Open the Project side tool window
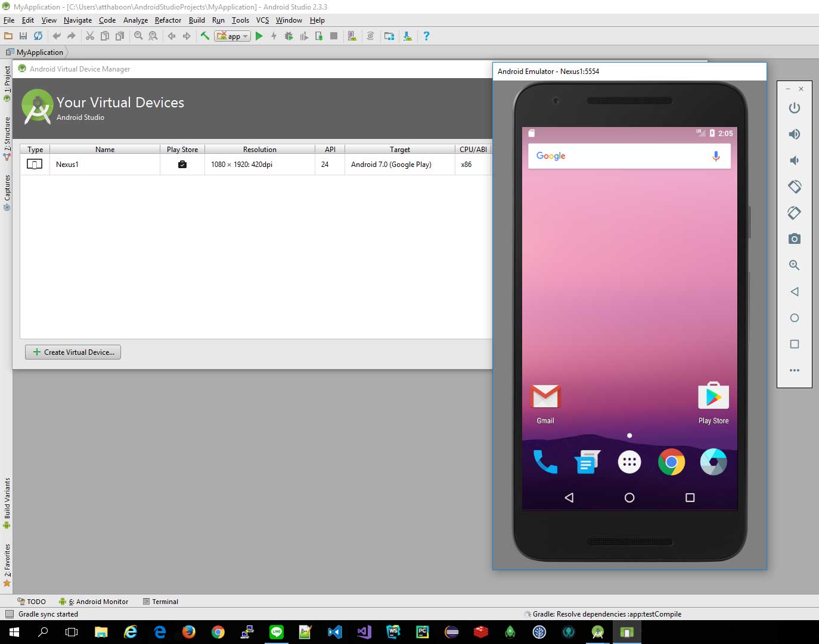The height and width of the screenshot is (644, 819). coord(7,83)
